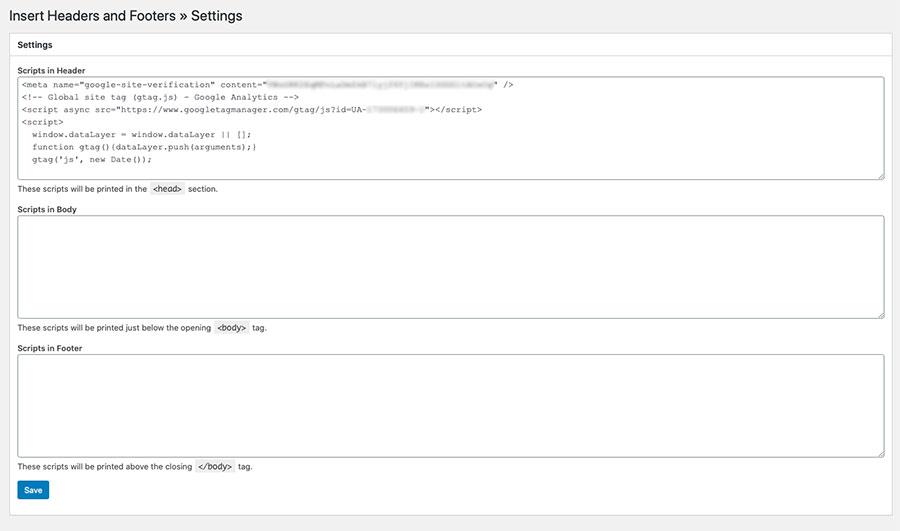Click the Scripts in Body label
The image size is (900, 531).
tap(47, 209)
